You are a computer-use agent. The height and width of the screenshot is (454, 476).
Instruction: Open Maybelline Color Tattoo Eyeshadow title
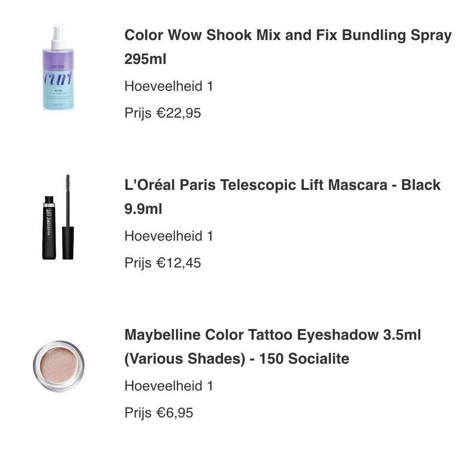[x=273, y=335]
